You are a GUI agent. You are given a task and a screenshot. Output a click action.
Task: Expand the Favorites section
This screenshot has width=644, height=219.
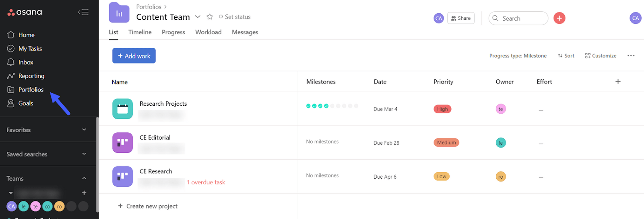[x=84, y=130]
